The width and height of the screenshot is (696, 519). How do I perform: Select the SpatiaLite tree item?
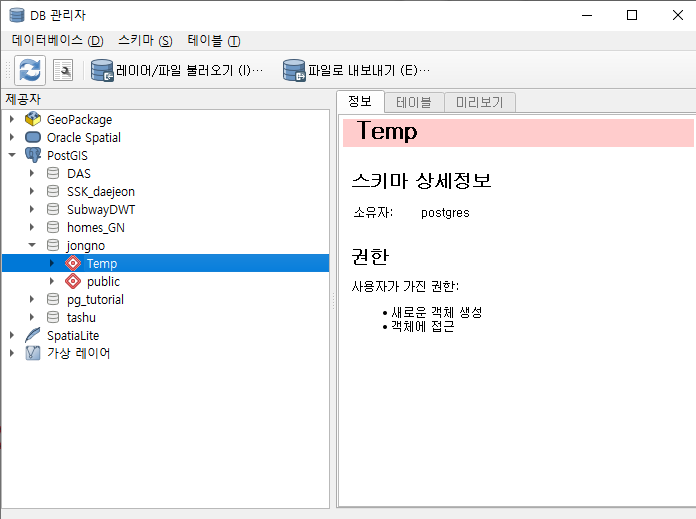click(73, 336)
